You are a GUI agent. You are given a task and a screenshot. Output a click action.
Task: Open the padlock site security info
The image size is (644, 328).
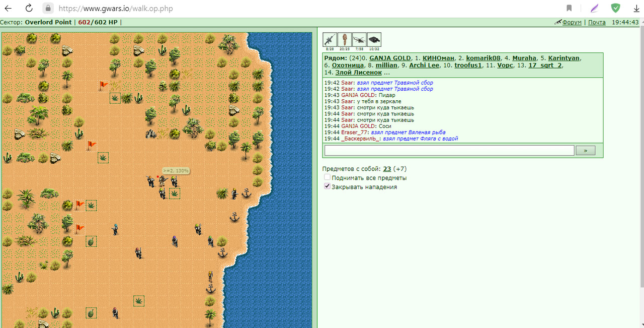[x=48, y=8]
